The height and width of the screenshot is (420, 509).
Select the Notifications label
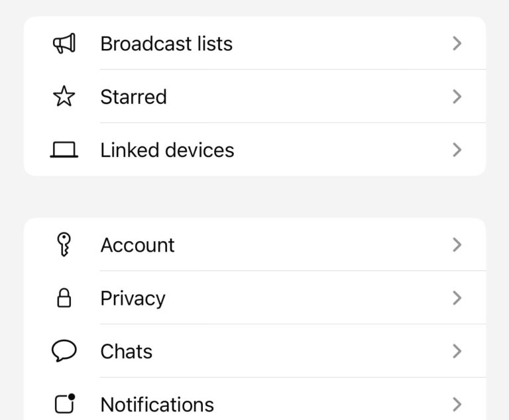pos(157,404)
